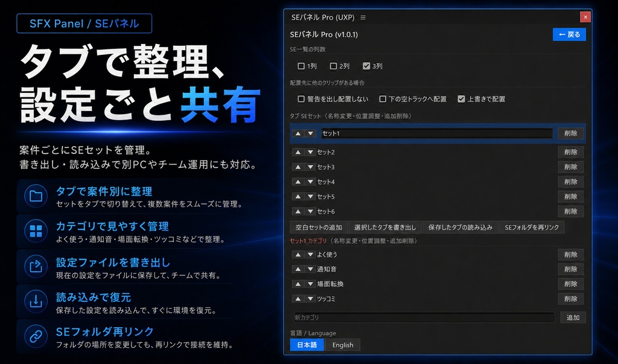The height and width of the screenshot is (364, 618).
Task: Click the ← 戻る back button
Action: click(x=569, y=34)
